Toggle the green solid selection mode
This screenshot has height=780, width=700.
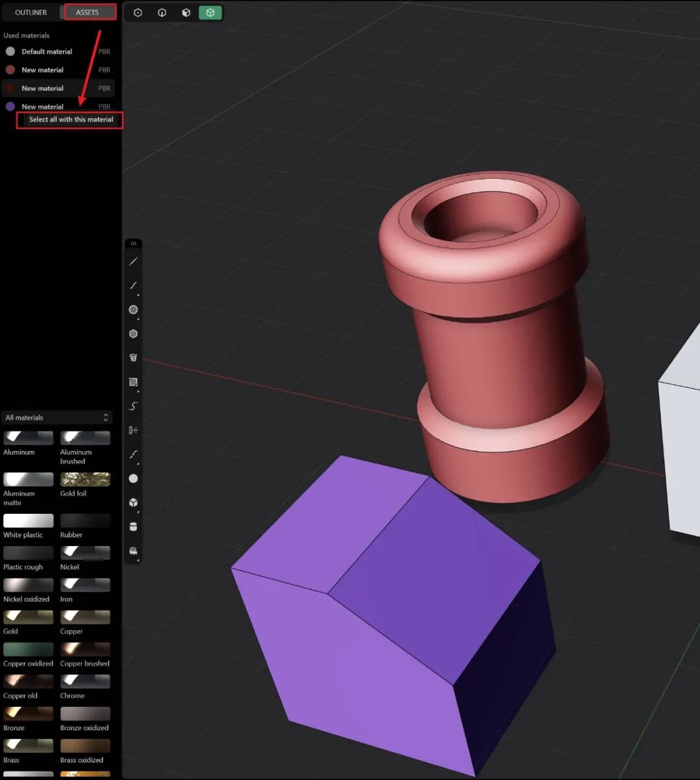pyautogui.click(x=210, y=12)
